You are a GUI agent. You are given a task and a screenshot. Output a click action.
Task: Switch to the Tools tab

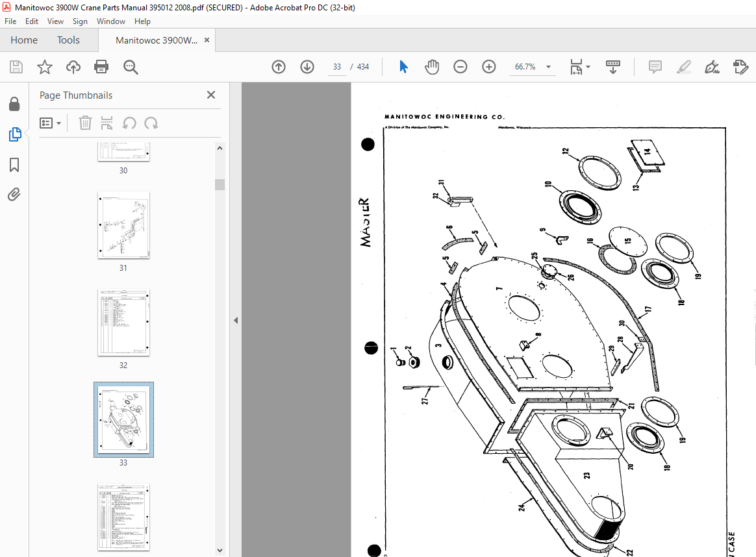68,40
